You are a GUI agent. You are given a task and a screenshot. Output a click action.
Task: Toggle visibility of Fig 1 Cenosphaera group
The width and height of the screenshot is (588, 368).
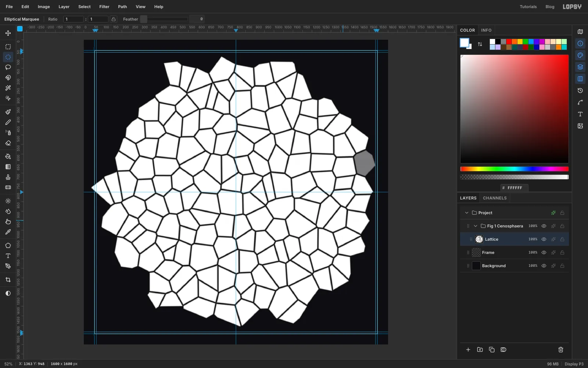pyautogui.click(x=544, y=226)
